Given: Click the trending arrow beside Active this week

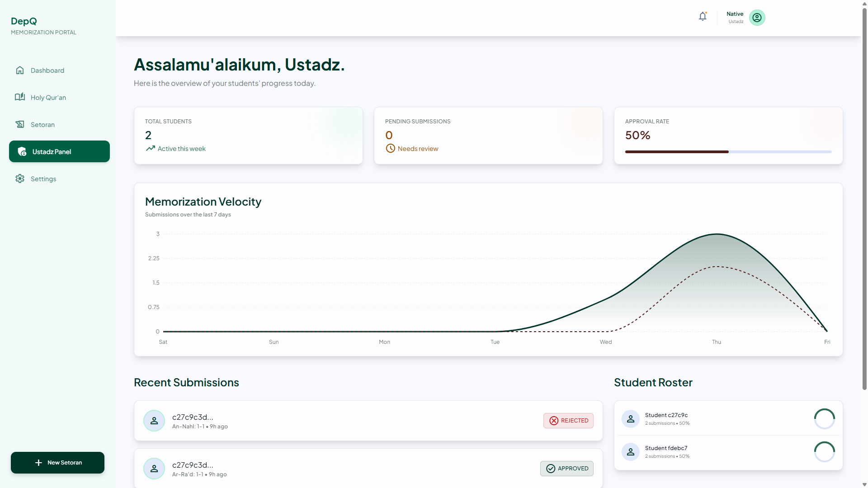Looking at the screenshot, I should tap(151, 148).
